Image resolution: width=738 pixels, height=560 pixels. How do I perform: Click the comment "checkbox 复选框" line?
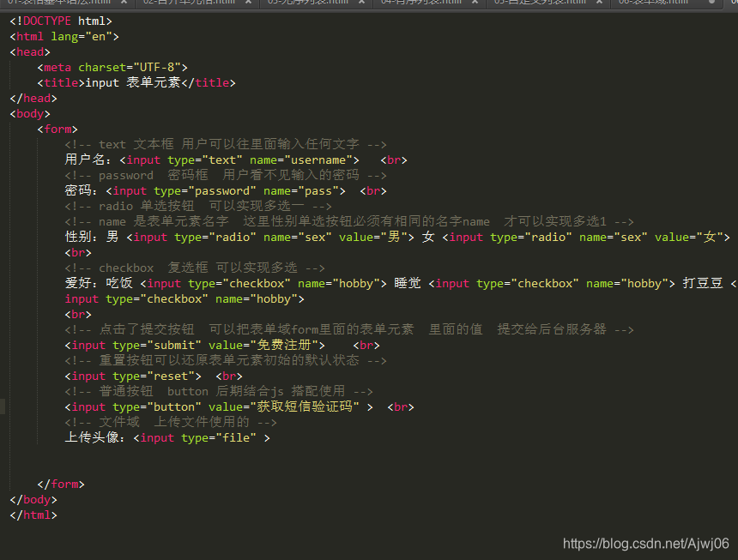coord(195,268)
